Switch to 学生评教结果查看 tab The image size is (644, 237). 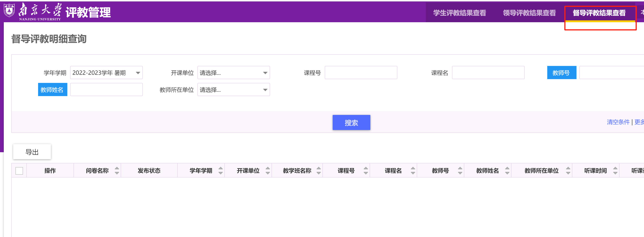(x=460, y=13)
